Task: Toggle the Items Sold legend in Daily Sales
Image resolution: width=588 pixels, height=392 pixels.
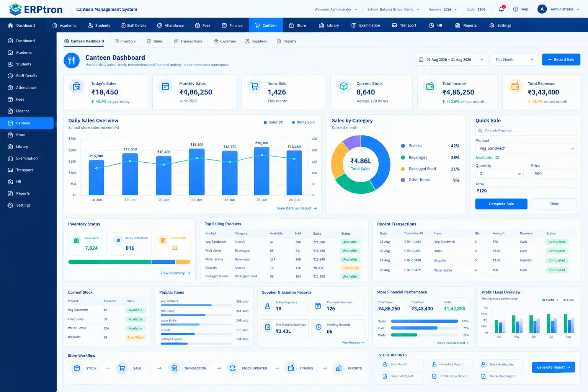Action: [x=303, y=122]
